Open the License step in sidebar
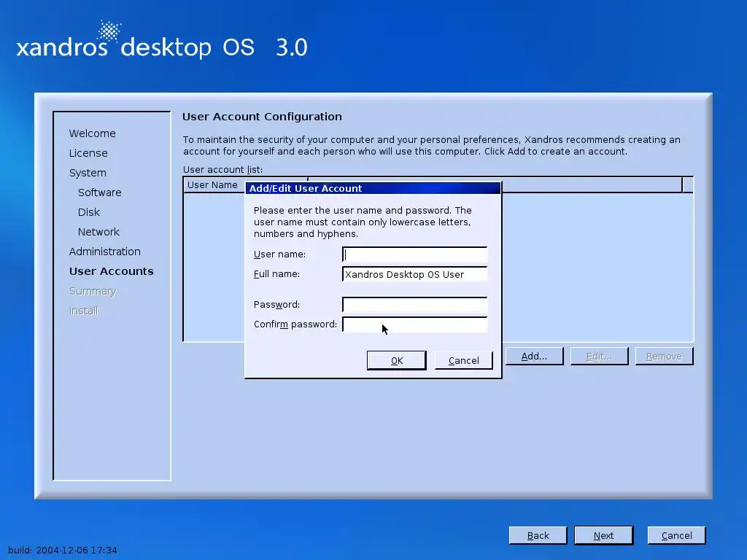Viewport: 747px width, 560px height. tap(88, 153)
